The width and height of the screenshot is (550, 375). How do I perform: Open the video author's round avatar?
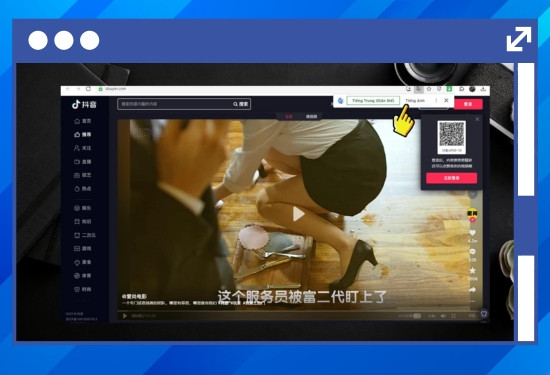472,213
